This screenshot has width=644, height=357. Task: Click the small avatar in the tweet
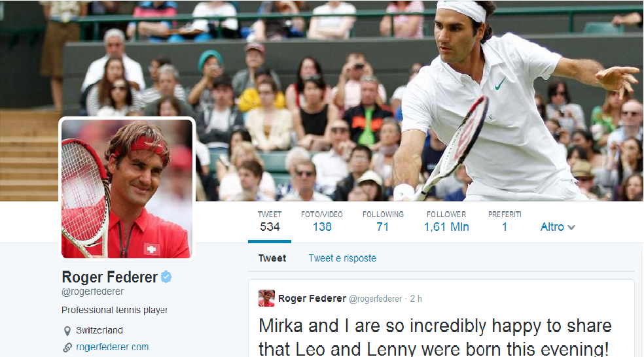pyautogui.click(x=266, y=298)
